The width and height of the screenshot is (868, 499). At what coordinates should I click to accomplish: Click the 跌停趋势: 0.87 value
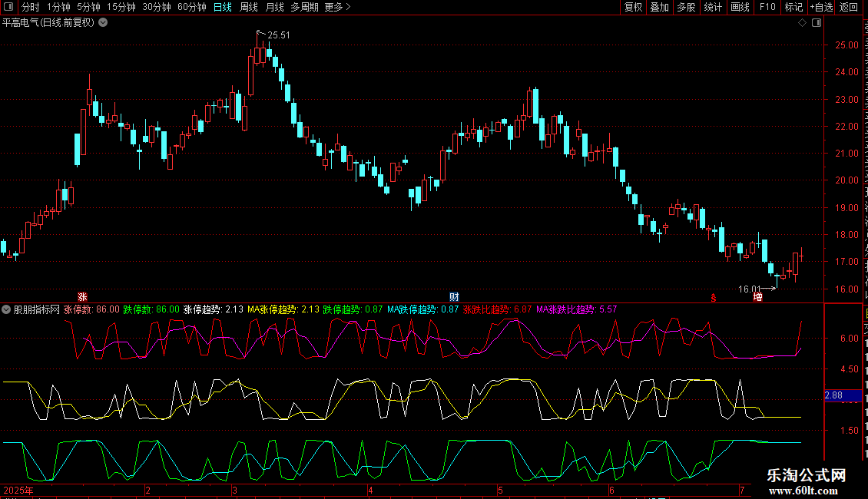coord(353,310)
